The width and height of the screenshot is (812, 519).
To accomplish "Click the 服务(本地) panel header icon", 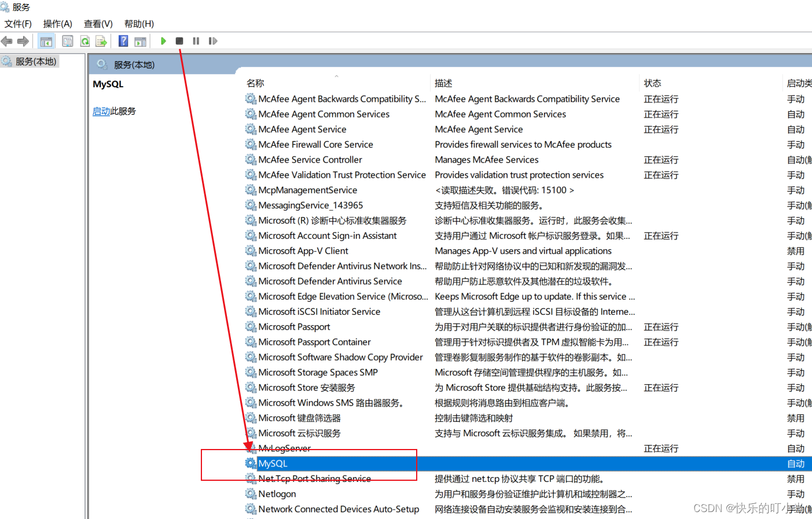I will coord(102,64).
